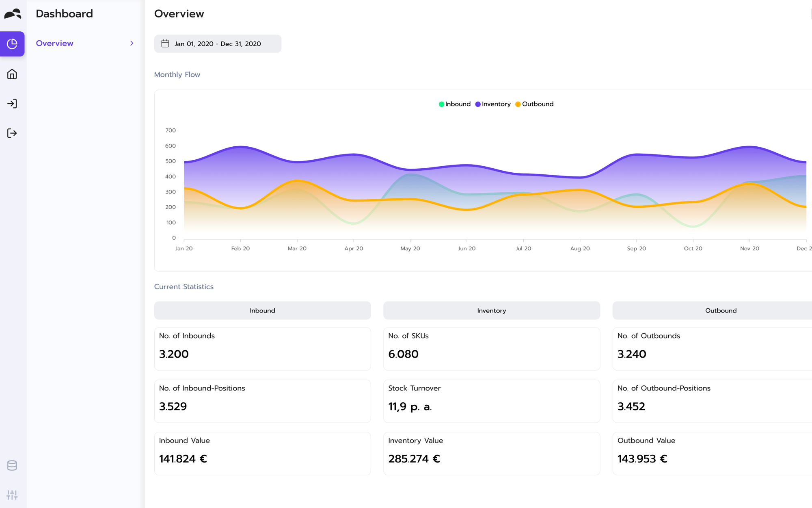812x508 pixels.
Task: Click the green Inbound legend dot
Action: point(441,104)
